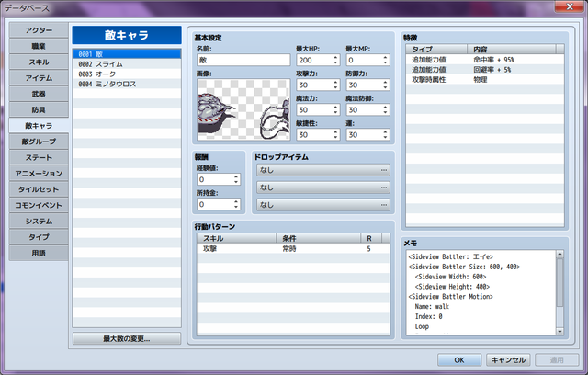Open the first ドロップアイテム selector
Image resolution: width=588 pixels, height=375 pixels.
tap(323, 170)
